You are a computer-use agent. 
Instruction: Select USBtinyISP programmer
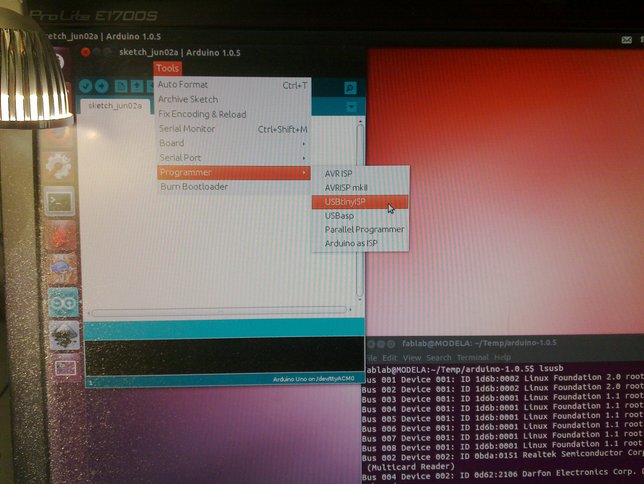click(x=360, y=202)
